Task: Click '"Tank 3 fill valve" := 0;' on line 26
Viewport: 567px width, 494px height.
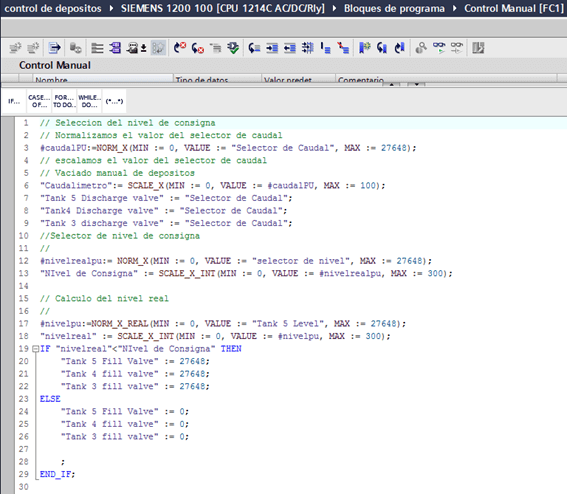Action: point(124,436)
